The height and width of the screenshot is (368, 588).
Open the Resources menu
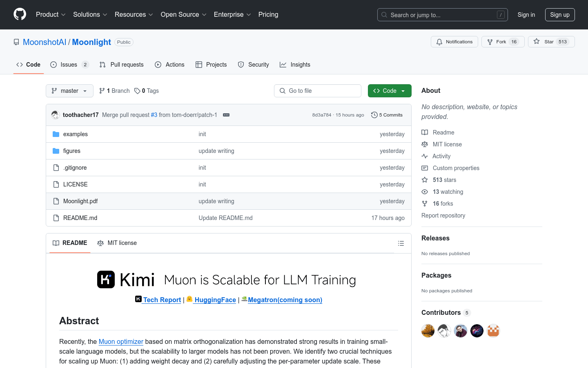point(134,15)
